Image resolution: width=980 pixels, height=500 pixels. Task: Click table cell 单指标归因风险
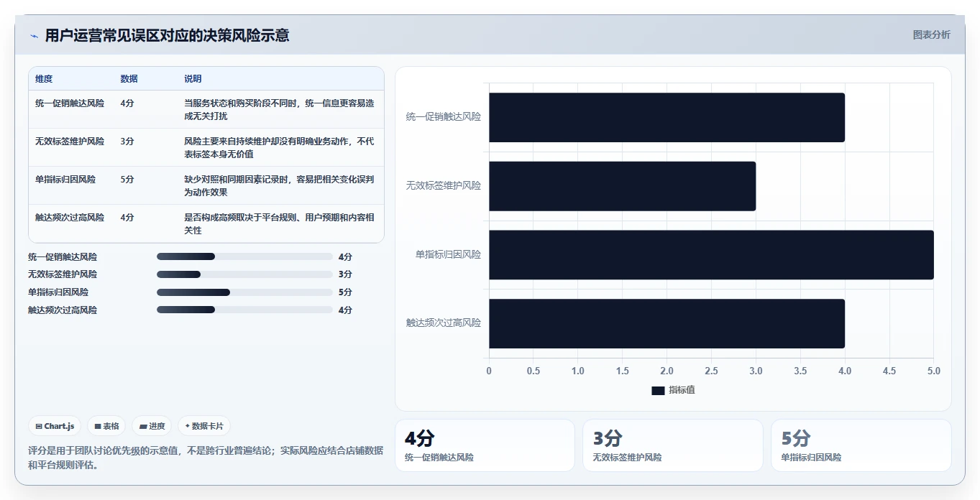pos(65,180)
